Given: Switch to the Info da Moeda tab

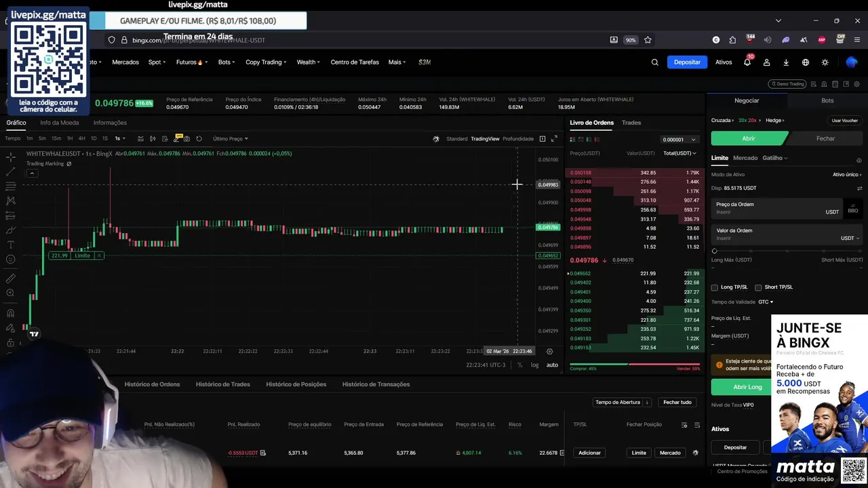Looking at the screenshot, I should 60,123.
